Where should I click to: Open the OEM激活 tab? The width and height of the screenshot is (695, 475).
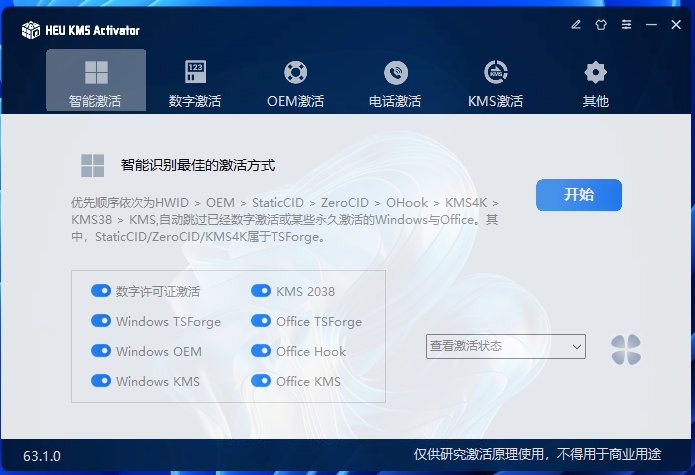click(x=296, y=80)
